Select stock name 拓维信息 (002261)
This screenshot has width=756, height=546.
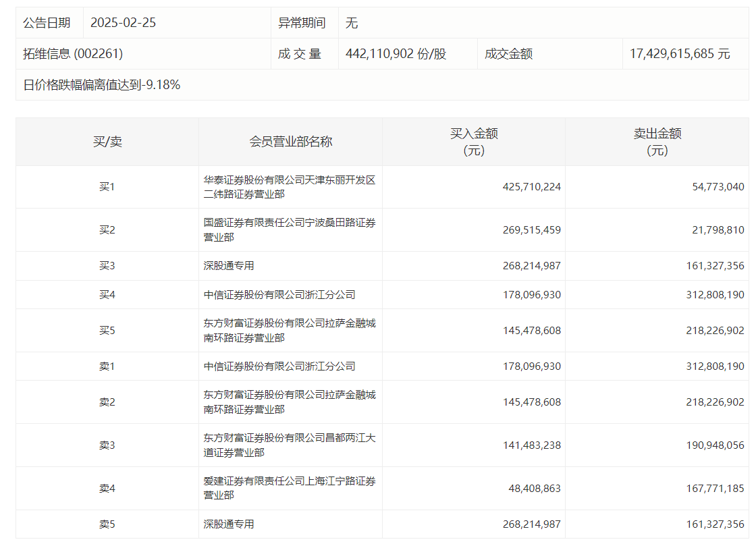click(73, 53)
